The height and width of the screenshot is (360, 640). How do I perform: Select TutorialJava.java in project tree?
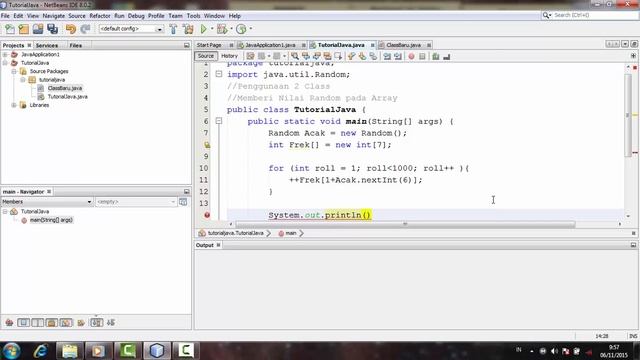click(67, 97)
